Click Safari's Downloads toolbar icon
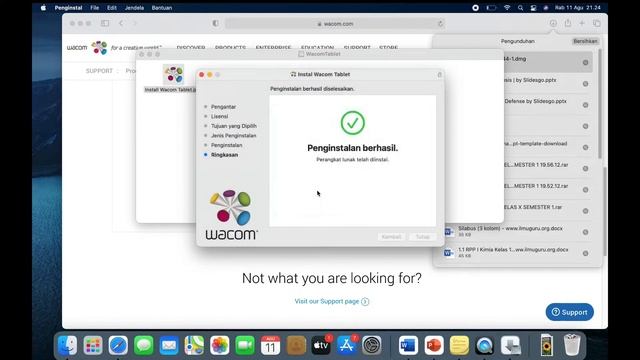Viewport: 640px width, 360px height. pos(553,23)
